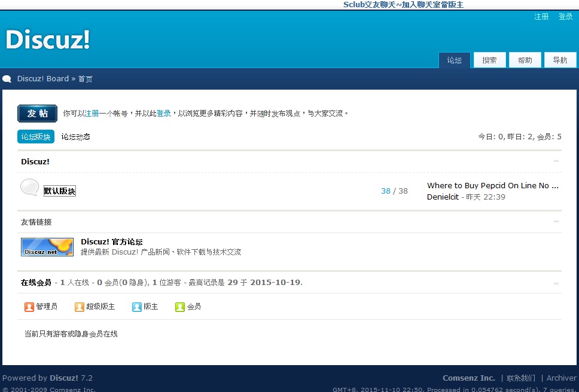Click the speech bubble icon beside 默认版块
Viewport: 579px width, 392px height.
[x=30, y=188]
